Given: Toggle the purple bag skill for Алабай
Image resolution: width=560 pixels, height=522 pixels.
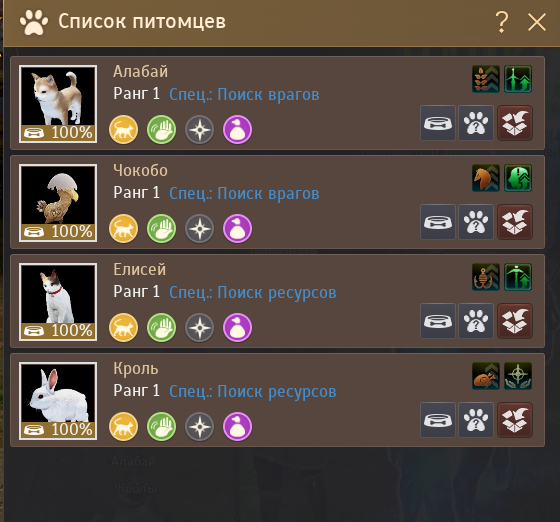Looking at the screenshot, I should click(238, 130).
